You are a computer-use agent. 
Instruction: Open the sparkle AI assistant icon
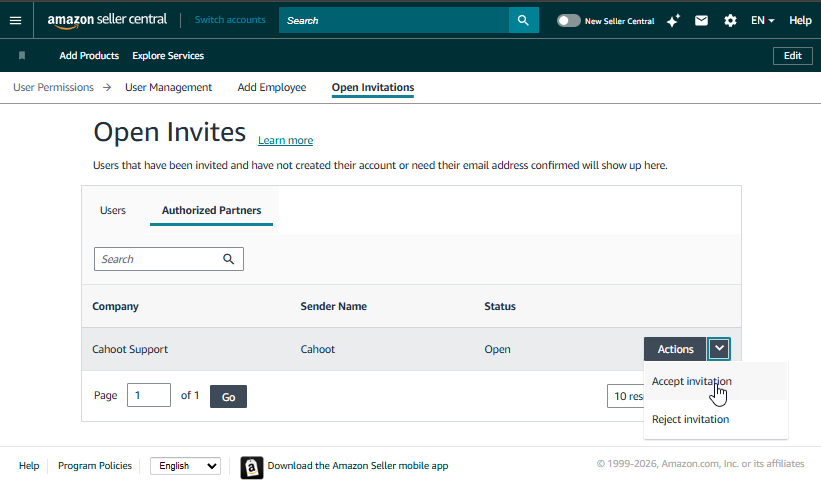673,20
